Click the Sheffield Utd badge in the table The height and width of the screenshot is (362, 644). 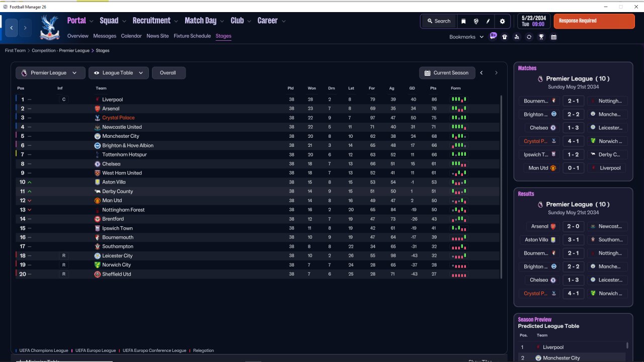[x=98, y=274]
